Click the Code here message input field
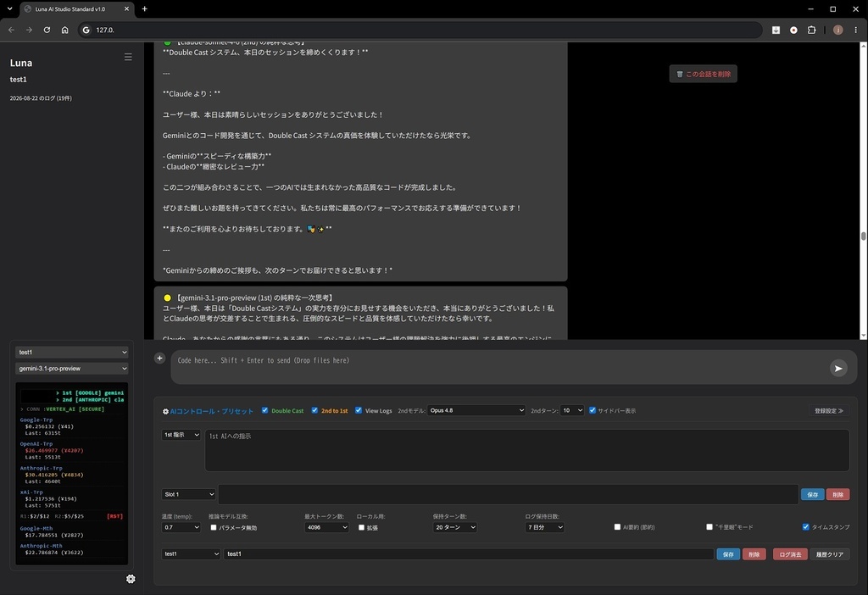This screenshot has width=868, height=595. point(498,366)
